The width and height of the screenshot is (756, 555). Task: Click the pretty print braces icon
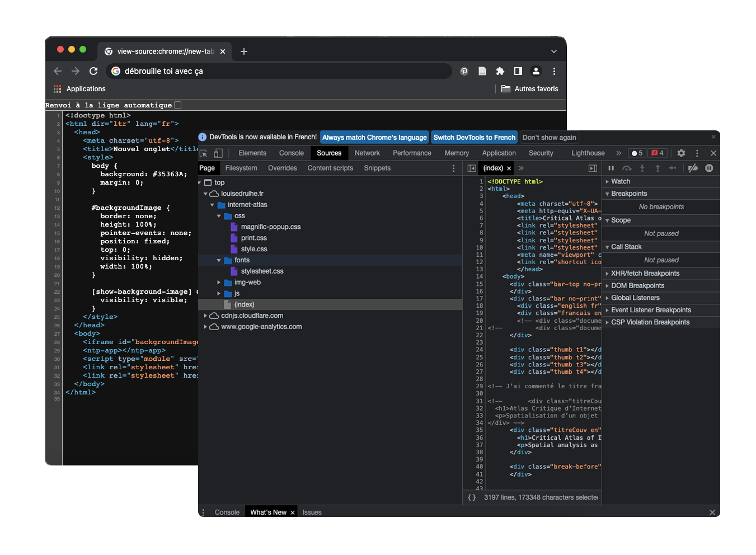tap(472, 497)
